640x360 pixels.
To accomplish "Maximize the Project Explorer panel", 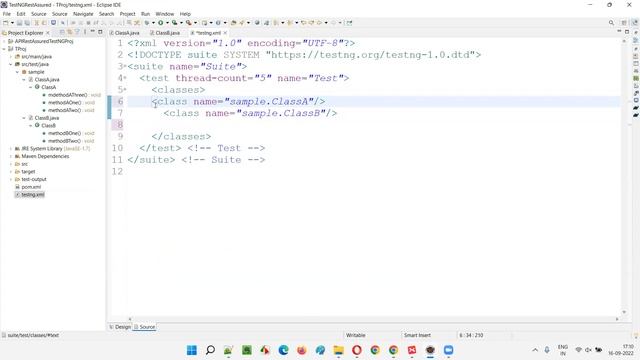I will pyautogui.click(x=100, y=32).
